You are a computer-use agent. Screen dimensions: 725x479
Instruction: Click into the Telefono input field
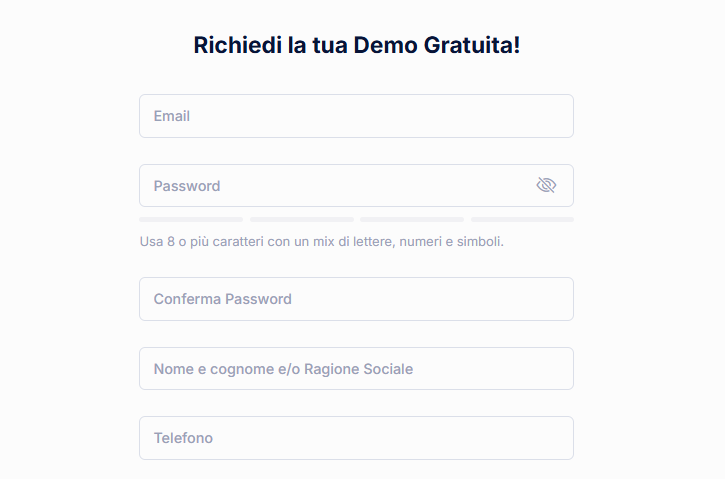tap(355, 438)
